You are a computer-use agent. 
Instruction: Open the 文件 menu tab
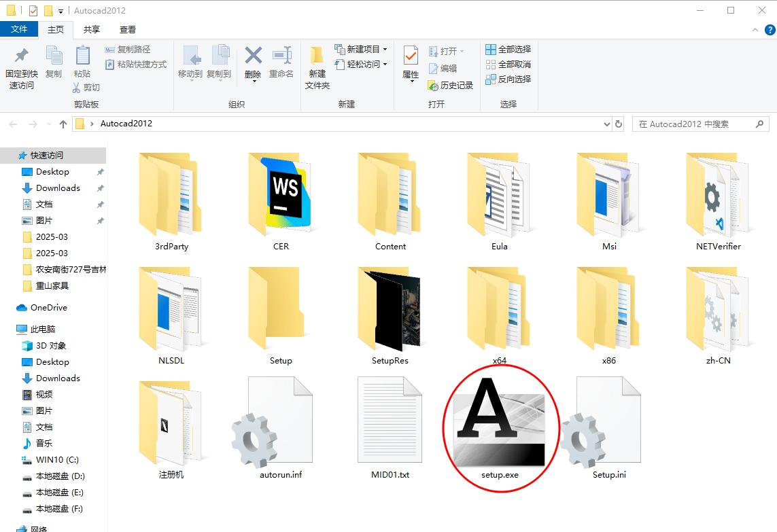pos(19,29)
